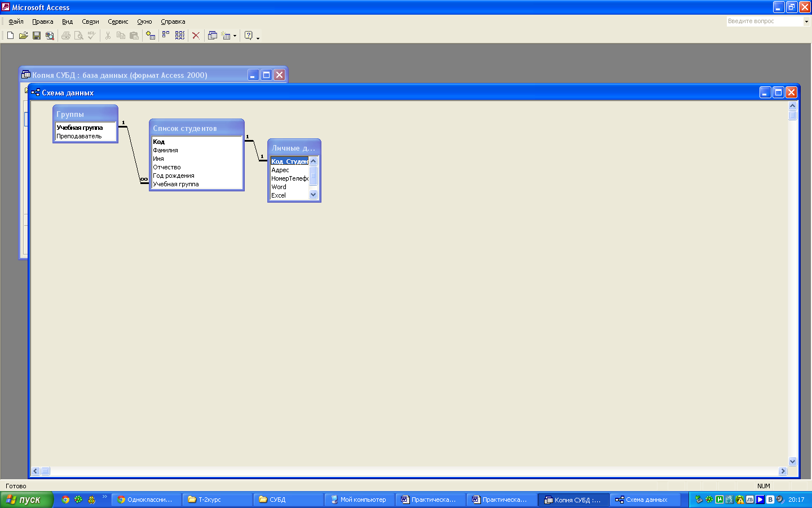Click the Microsoft Access Help icon

[x=249, y=36]
